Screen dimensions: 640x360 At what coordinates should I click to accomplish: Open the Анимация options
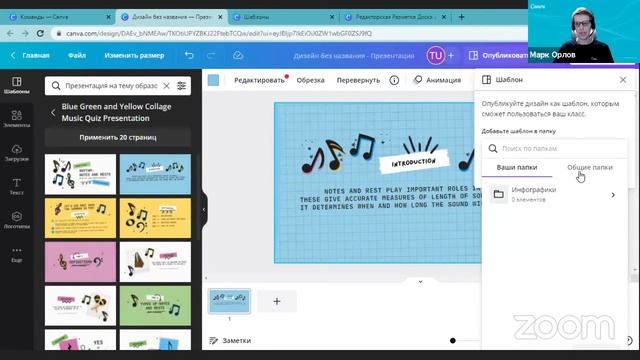[437, 80]
